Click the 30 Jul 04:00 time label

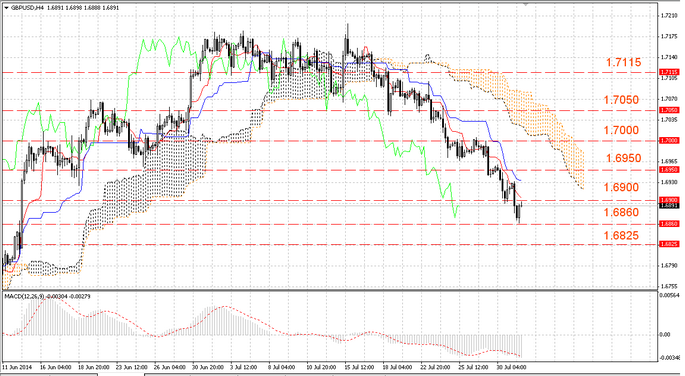(511, 367)
